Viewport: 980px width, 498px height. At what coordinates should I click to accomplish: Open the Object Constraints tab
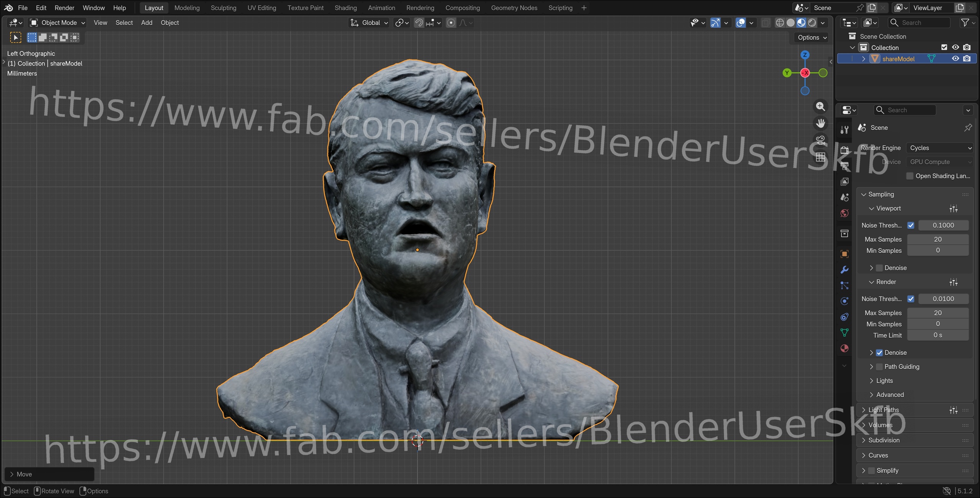point(844,317)
